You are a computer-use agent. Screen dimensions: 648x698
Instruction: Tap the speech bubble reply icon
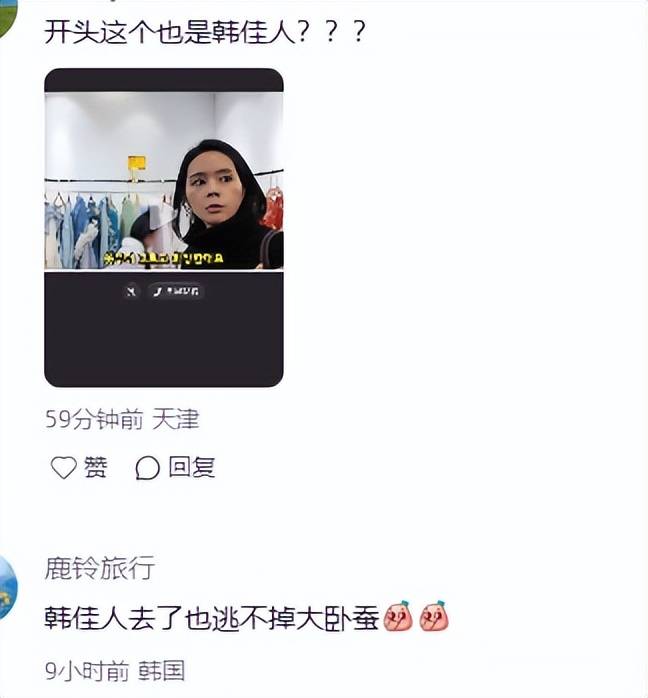coord(147,468)
